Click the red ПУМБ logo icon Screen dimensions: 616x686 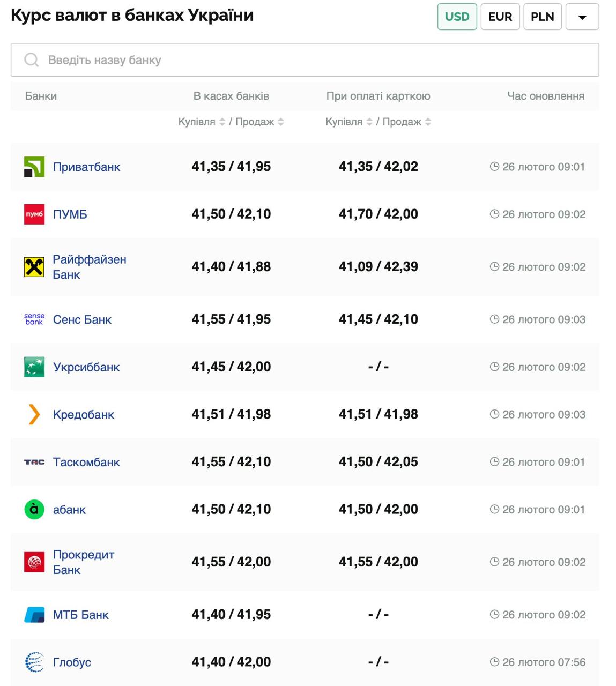pos(34,214)
